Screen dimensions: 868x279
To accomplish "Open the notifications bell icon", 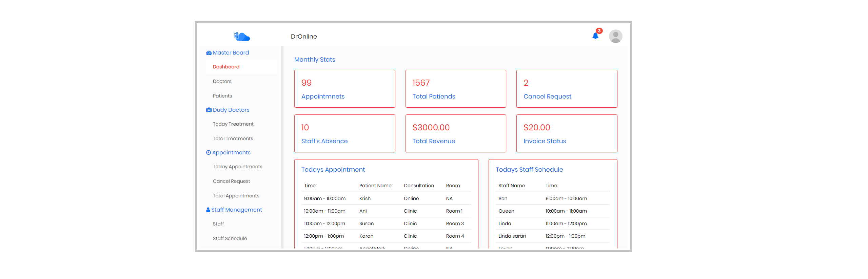I will pyautogui.click(x=595, y=36).
